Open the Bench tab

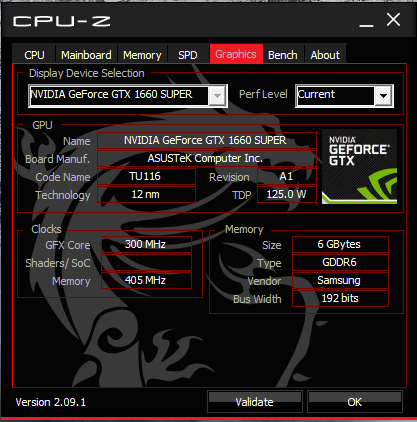[x=283, y=55]
